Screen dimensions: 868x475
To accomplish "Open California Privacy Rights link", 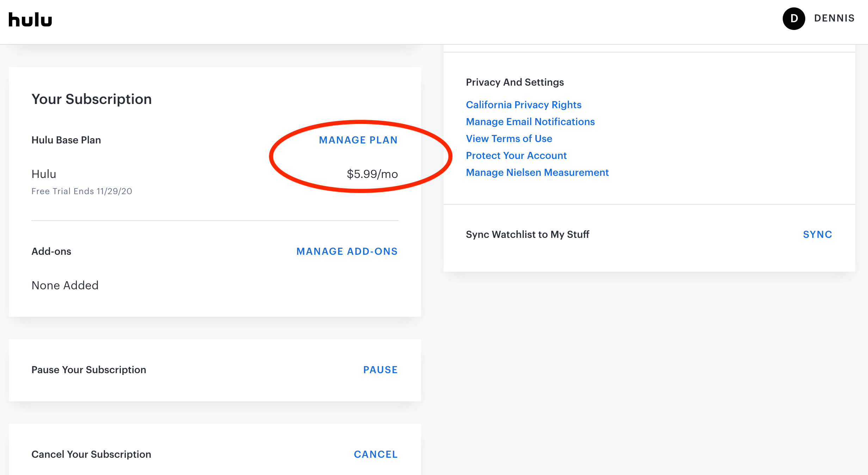I will (523, 105).
